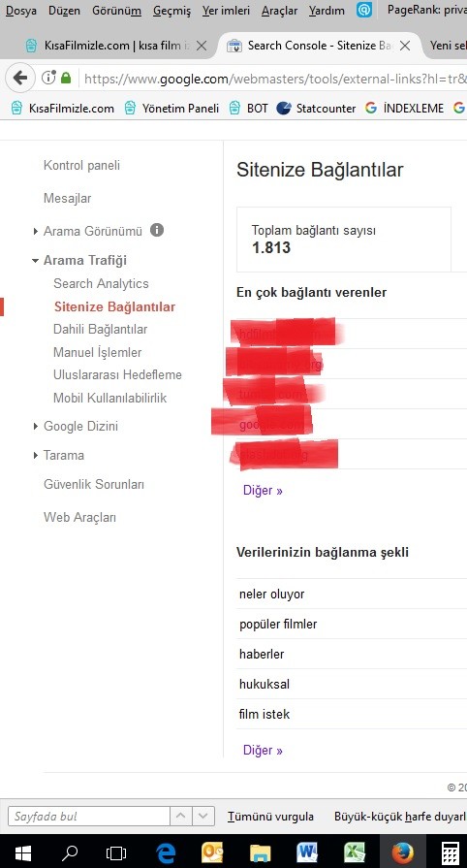Collapse the Arama Trafiği section

[x=36, y=260]
